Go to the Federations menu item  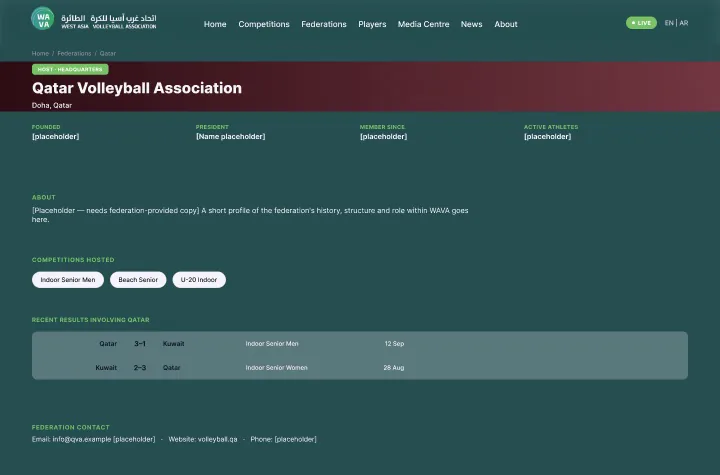click(x=324, y=24)
